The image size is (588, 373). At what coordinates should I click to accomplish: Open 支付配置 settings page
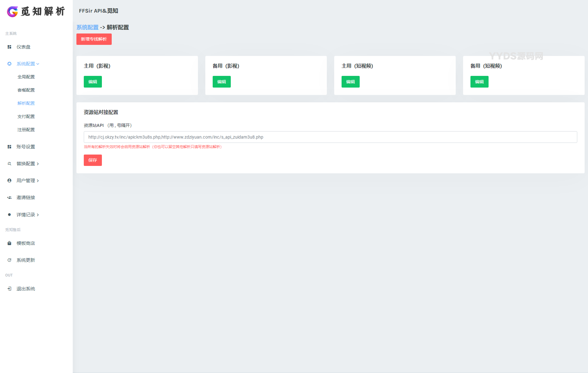click(x=26, y=116)
